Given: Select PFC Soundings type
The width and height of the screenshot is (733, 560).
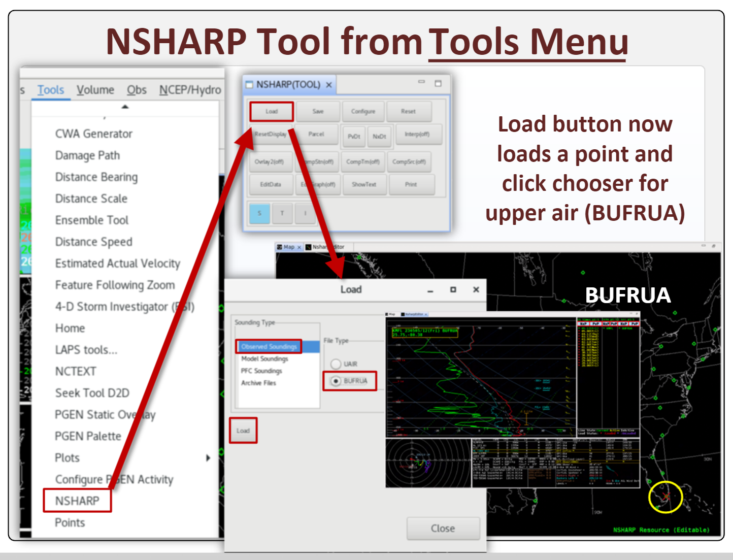Looking at the screenshot, I should point(261,371).
